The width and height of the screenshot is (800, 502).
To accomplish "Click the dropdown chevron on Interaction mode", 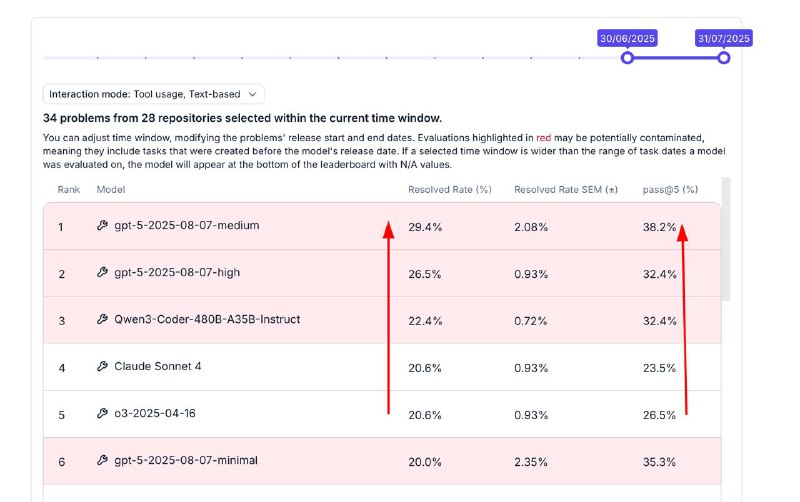I will pyautogui.click(x=254, y=94).
